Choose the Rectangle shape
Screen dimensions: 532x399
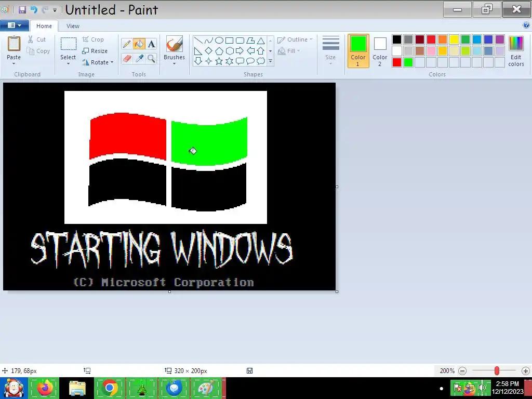[x=229, y=41]
